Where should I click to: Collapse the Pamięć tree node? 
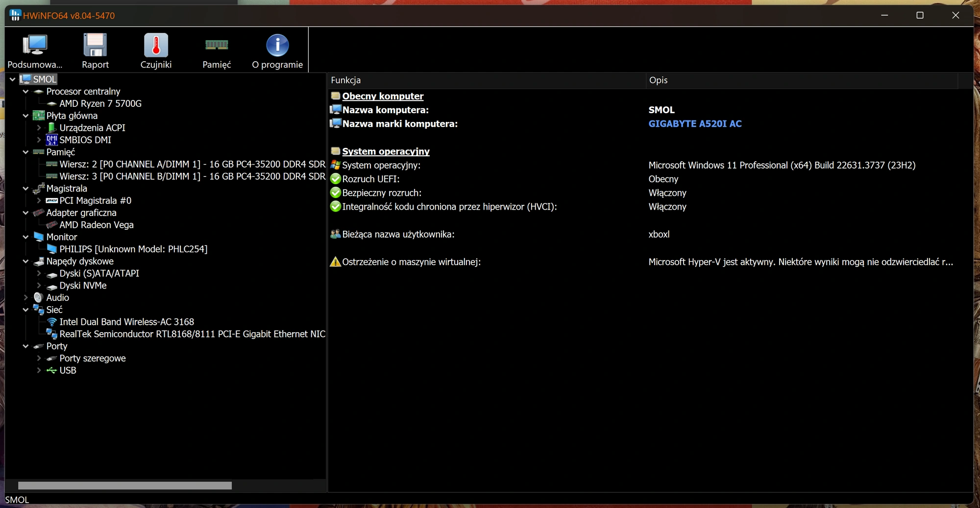[x=25, y=152]
